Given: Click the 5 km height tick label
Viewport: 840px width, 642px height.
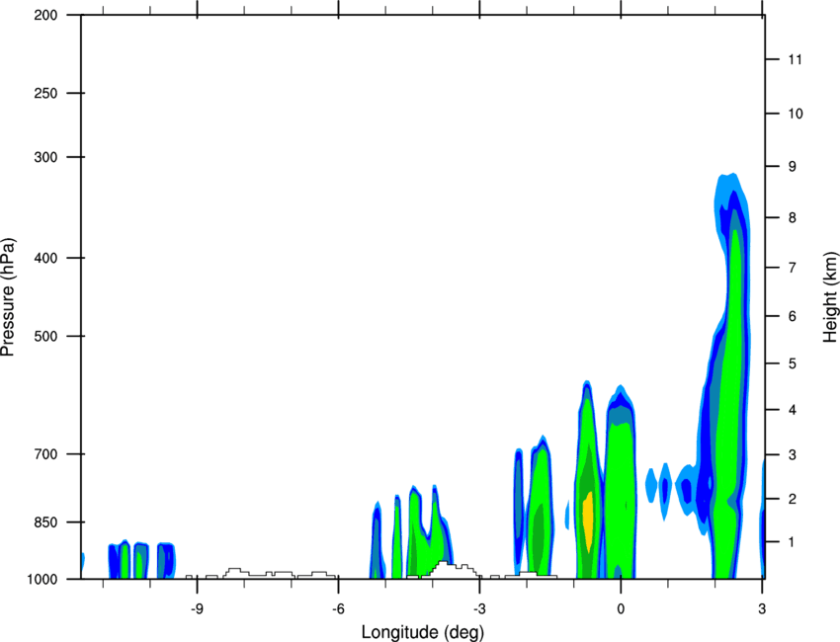Looking at the screenshot, I should pyautogui.click(x=793, y=364).
